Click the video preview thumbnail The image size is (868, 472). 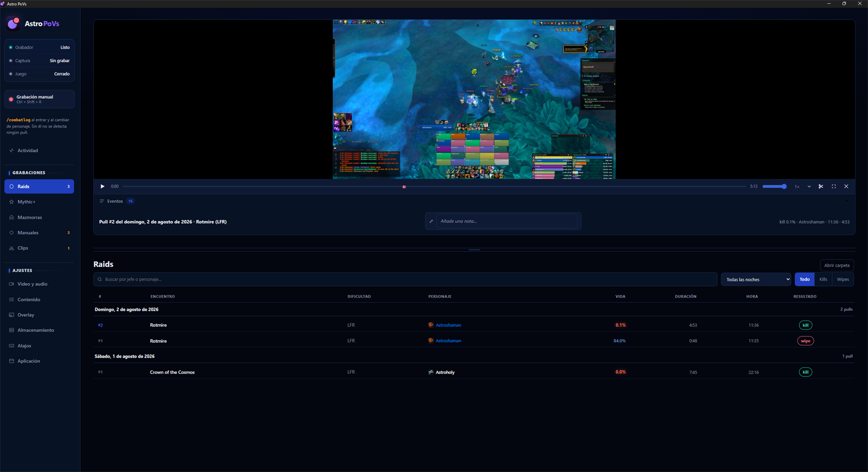point(474,99)
